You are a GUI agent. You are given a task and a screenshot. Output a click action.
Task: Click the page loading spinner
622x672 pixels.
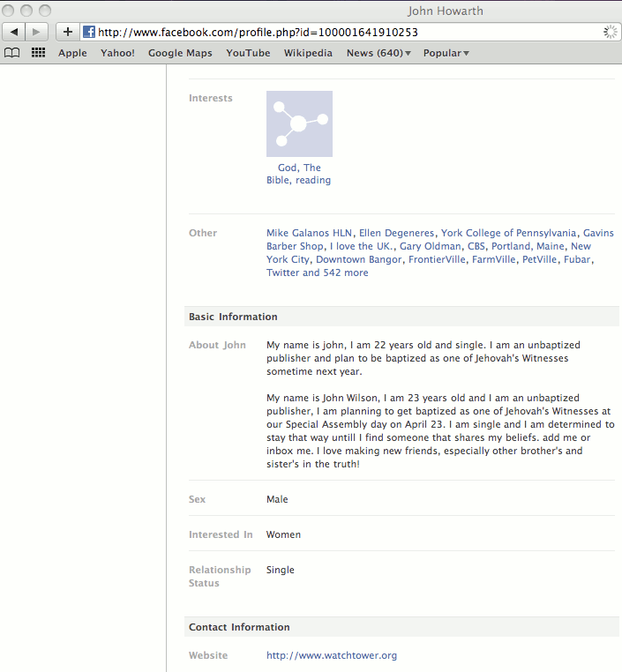(x=610, y=32)
